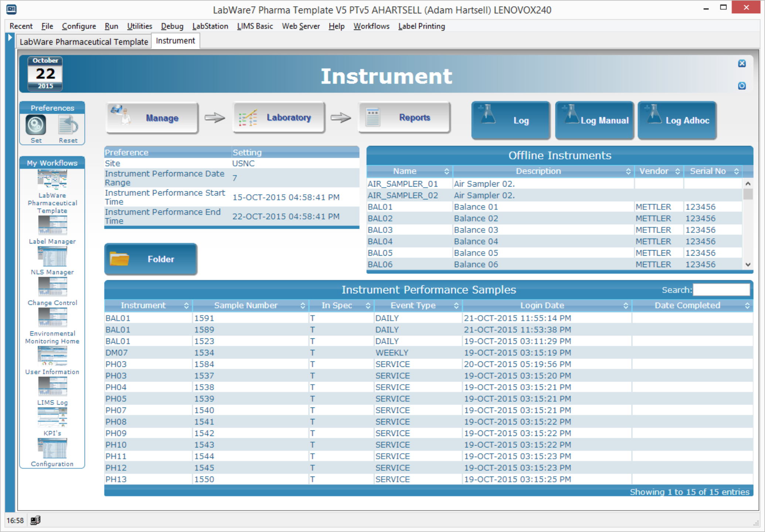Click the Search input field
The width and height of the screenshot is (765, 532).
pos(721,290)
